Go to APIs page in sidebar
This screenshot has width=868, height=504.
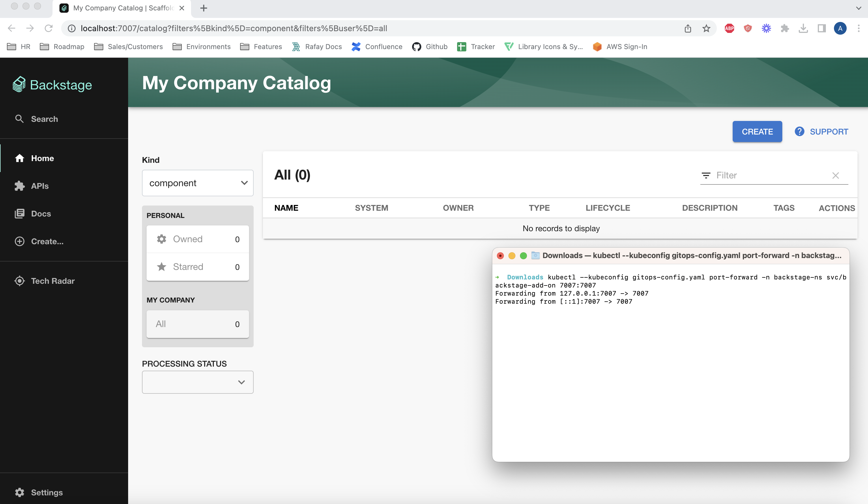40,186
